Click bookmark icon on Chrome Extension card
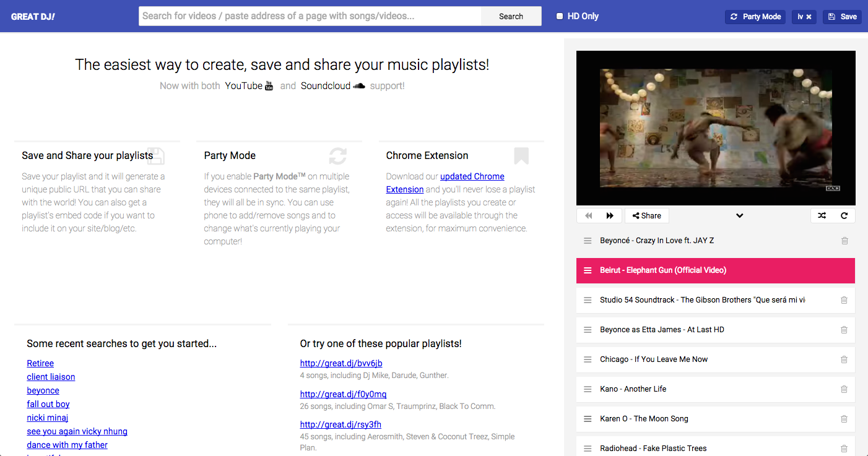868x456 pixels. click(x=521, y=156)
